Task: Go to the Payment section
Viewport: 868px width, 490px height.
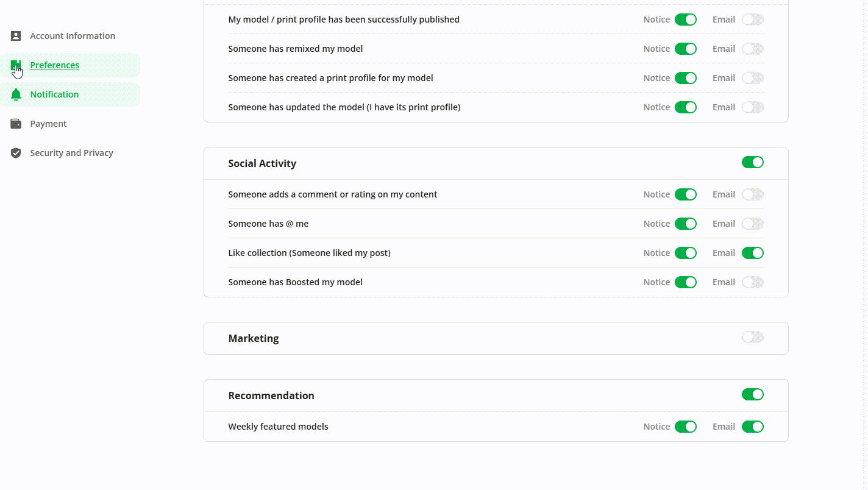Action: pyautogui.click(x=48, y=124)
